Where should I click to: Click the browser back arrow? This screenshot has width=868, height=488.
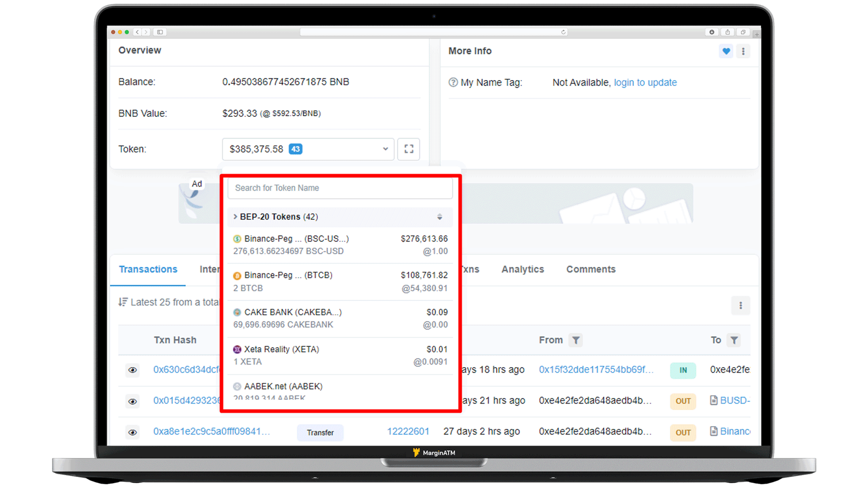[x=137, y=32]
